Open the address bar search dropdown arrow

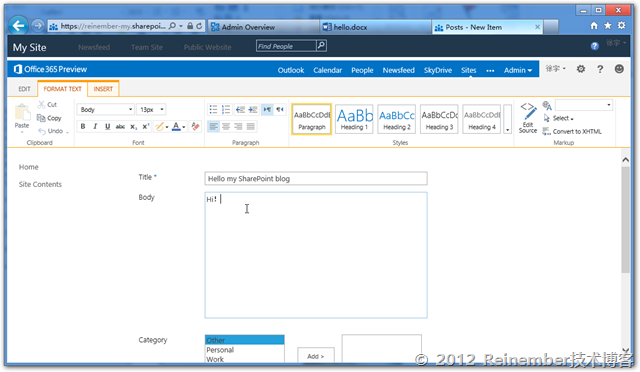point(181,26)
